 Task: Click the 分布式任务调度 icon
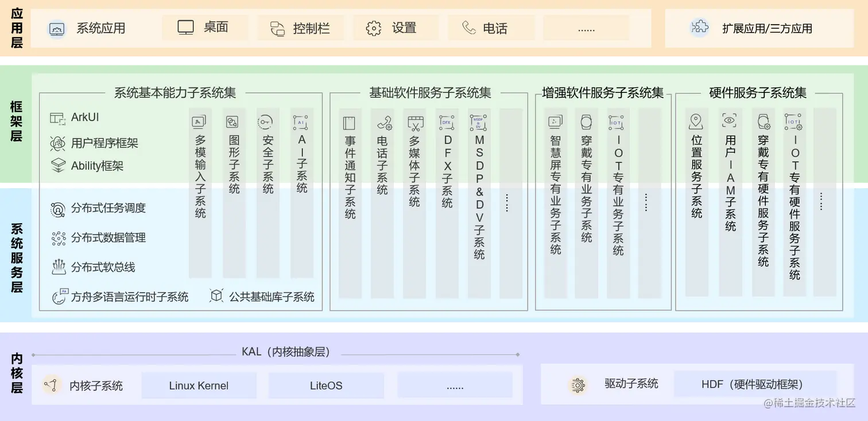pyautogui.click(x=58, y=209)
